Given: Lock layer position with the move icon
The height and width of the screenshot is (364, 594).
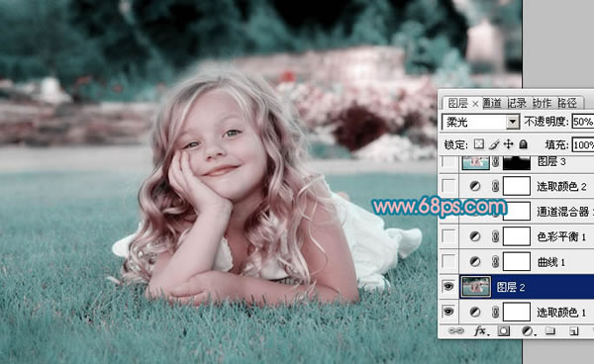Looking at the screenshot, I should [x=509, y=144].
